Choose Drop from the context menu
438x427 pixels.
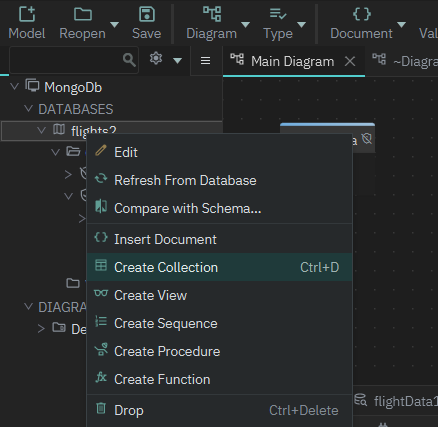(219, 410)
